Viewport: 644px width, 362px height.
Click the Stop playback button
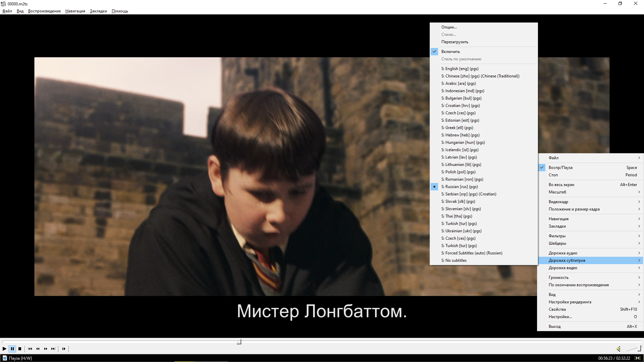click(20, 349)
